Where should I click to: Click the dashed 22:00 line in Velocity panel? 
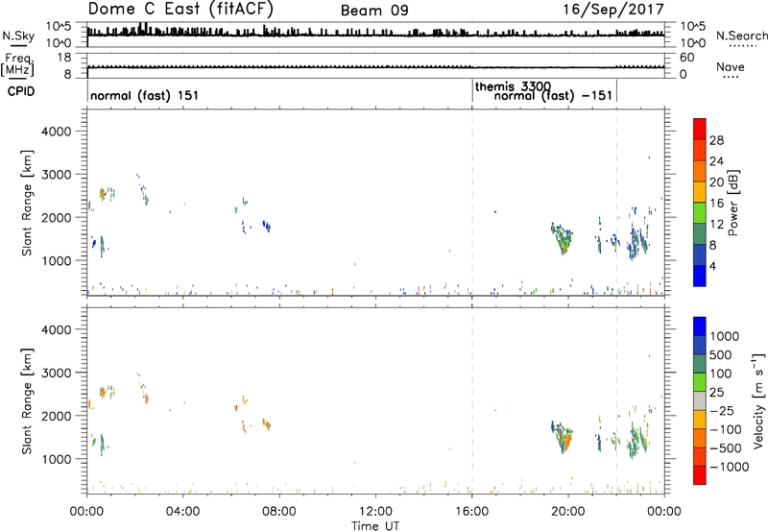(x=616, y=400)
